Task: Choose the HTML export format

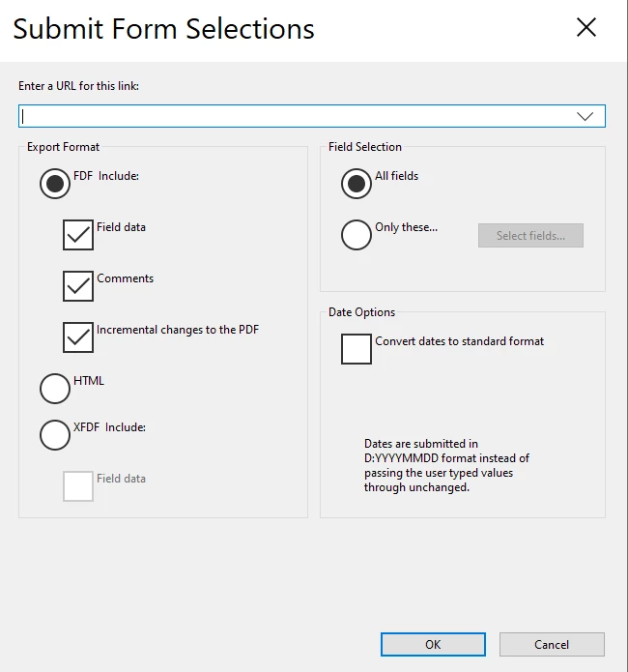Action: coord(55,388)
